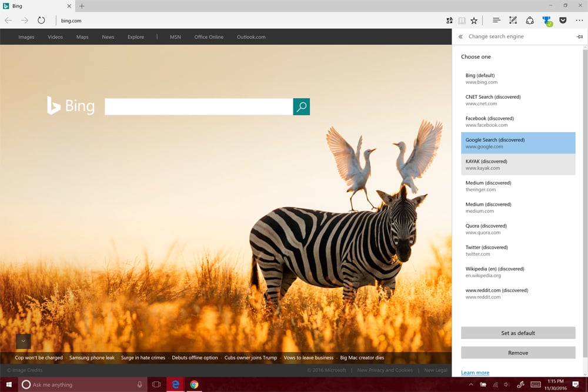This screenshot has height=392, width=588.
Task: Select Twitter (discovered) entry
Action: pos(518,250)
